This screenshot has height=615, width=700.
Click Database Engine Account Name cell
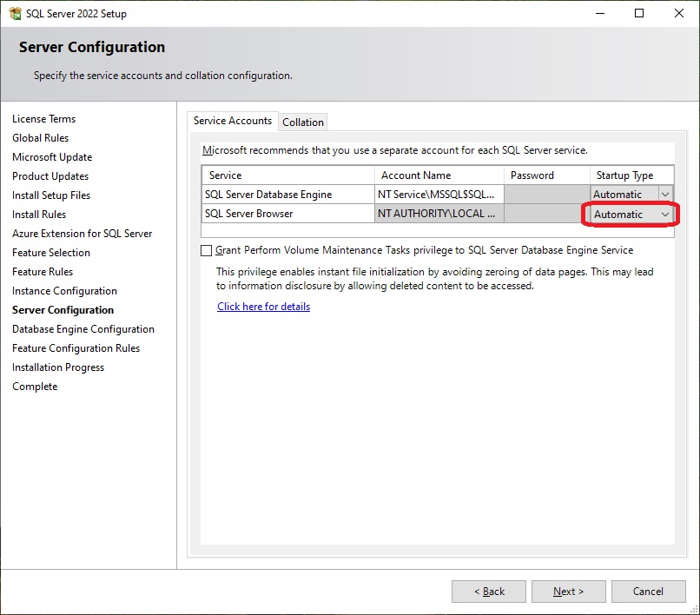439,195
